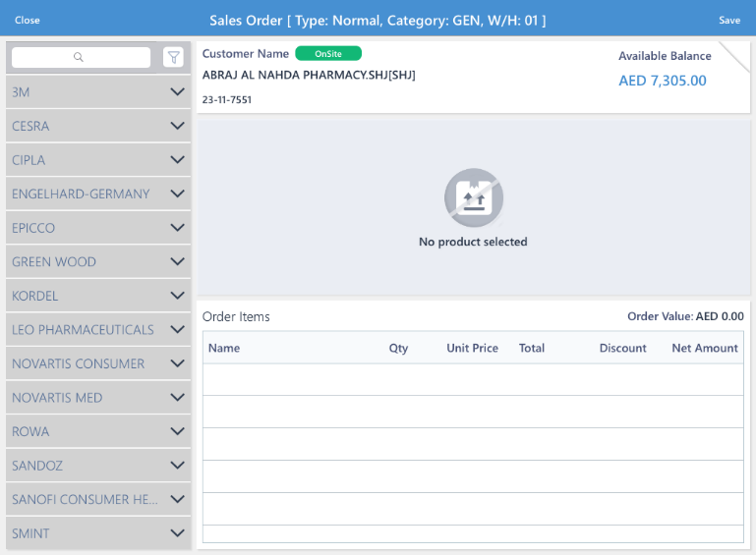Click the Total column header

(x=531, y=348)
